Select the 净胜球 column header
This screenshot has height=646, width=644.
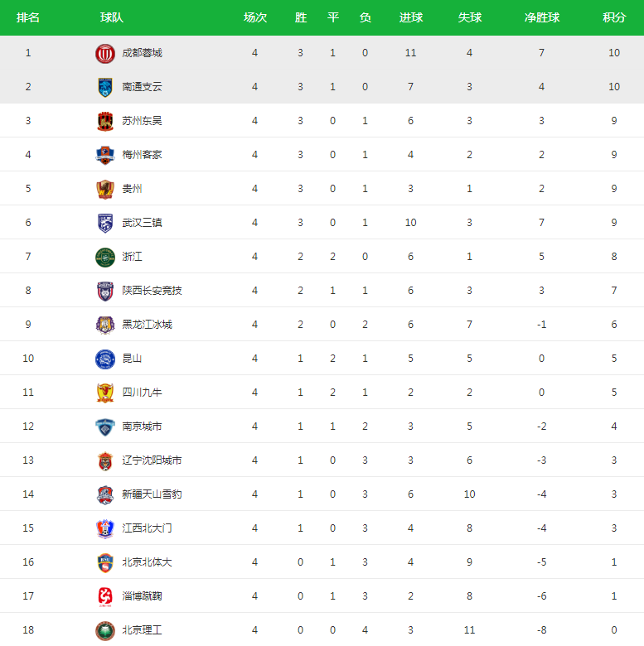tap(542, 17)
